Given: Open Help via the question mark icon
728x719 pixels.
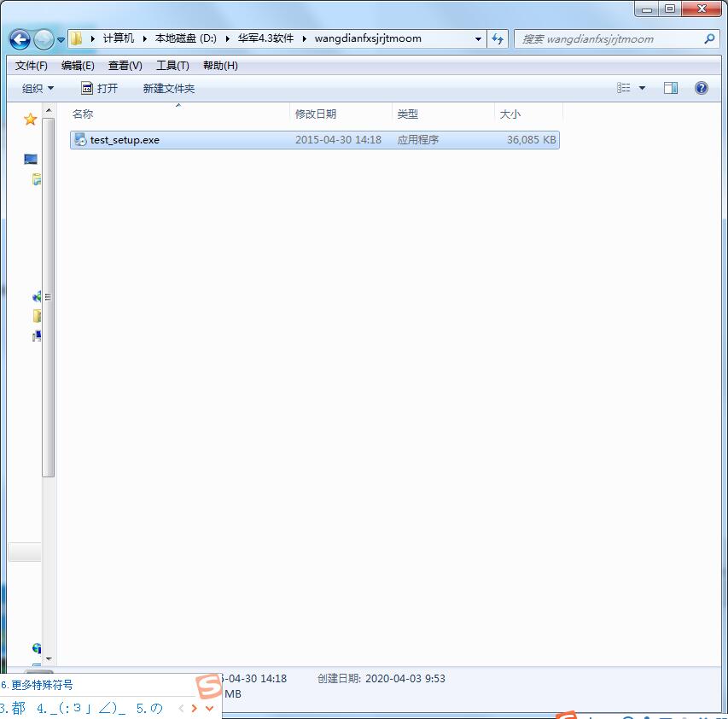Looking at the screenshot, I should [702, 87].
